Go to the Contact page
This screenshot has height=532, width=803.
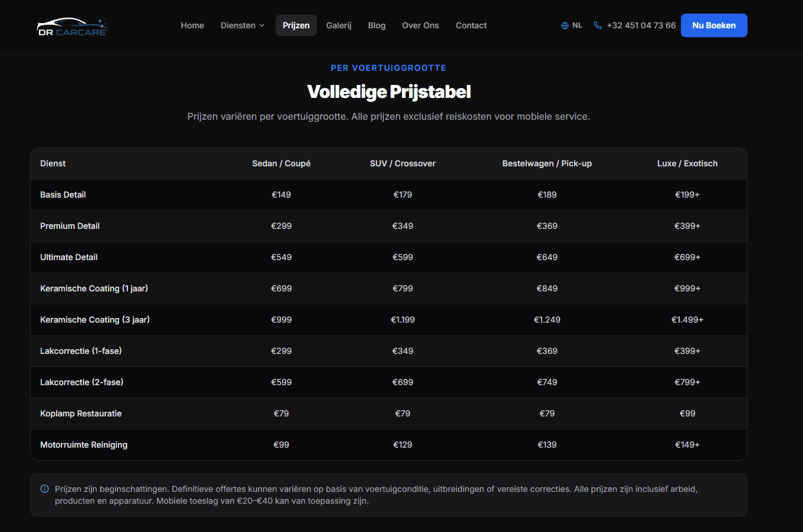pos(471,25)
